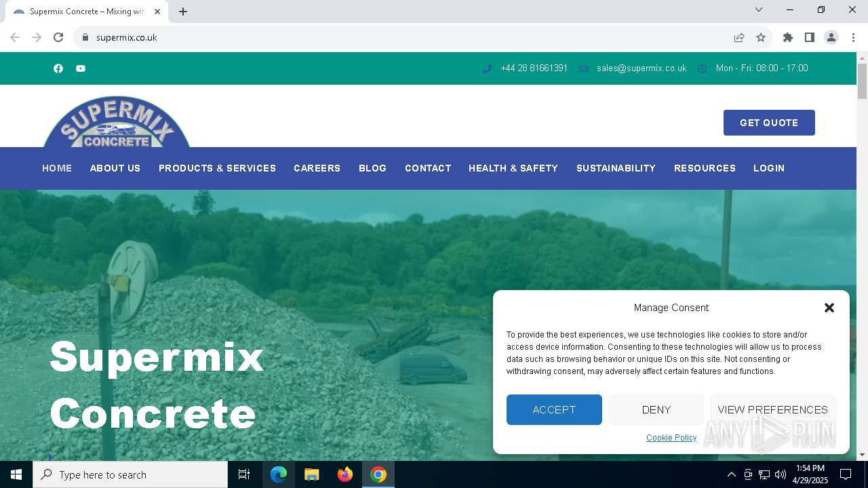Open the Windows notification center icon
868x488 pixels.
point(846,474)
